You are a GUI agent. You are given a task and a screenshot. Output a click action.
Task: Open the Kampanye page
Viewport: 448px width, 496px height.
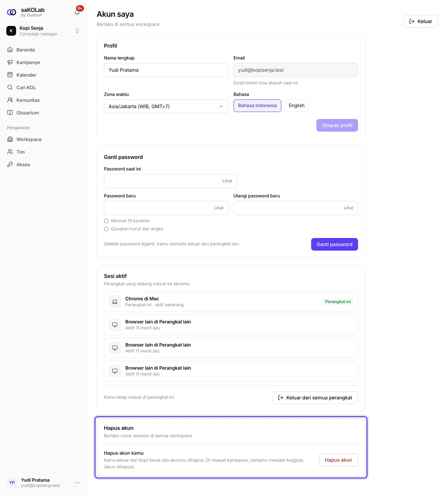coord(43,62)
